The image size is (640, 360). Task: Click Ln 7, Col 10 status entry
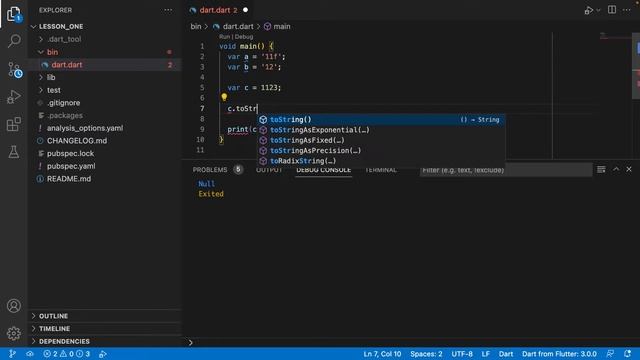coord(382,354)
